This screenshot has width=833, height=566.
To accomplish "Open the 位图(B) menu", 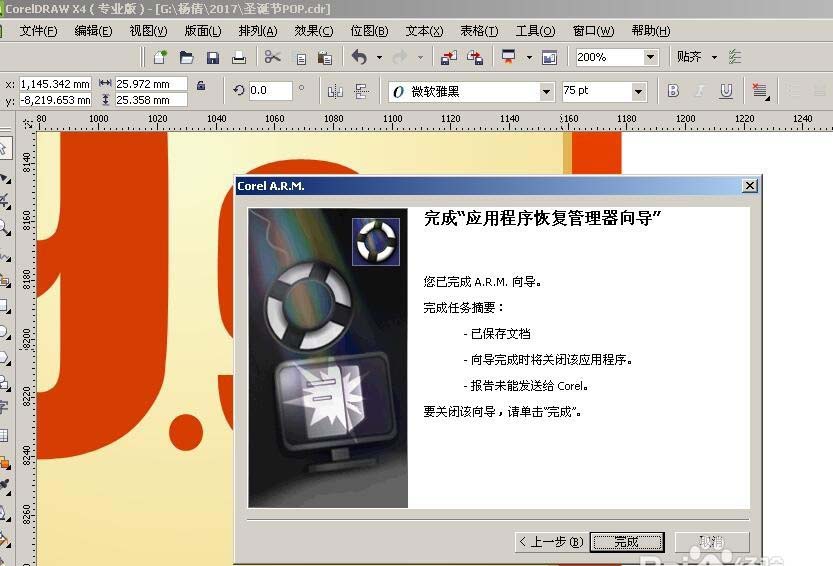I will pos(369,31).
